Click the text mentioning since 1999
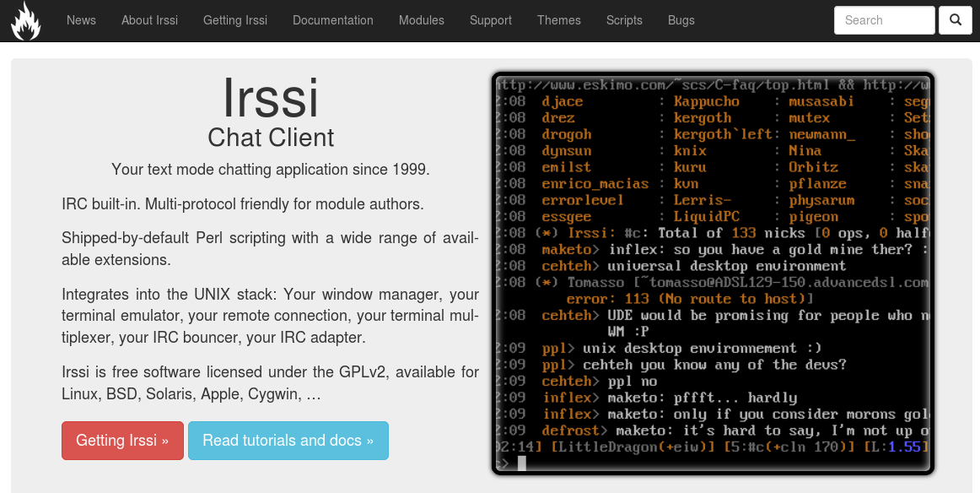 pos(271,170)
